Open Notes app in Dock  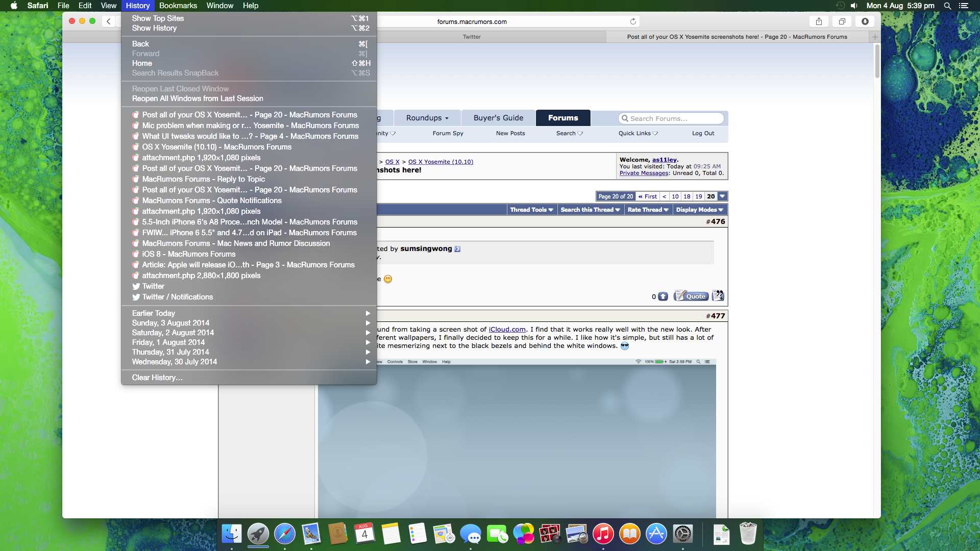point(391,534)
